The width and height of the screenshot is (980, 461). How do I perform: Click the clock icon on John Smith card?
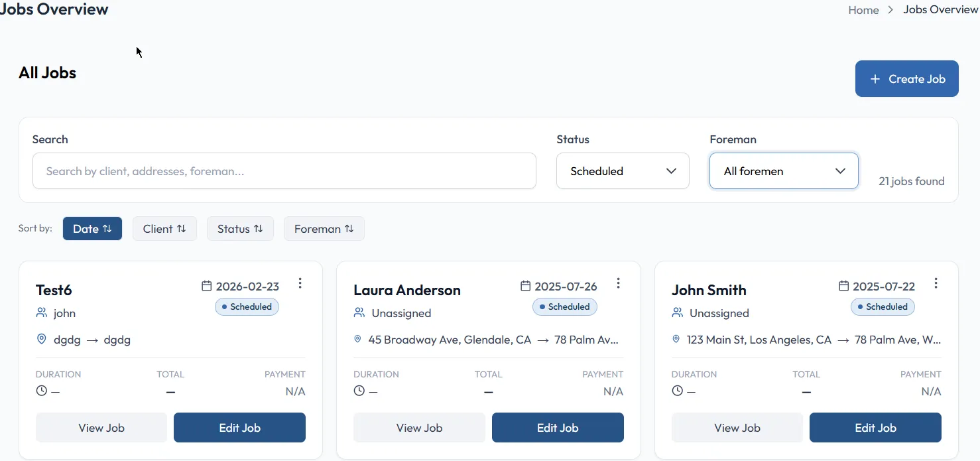[x=677, y=391]
